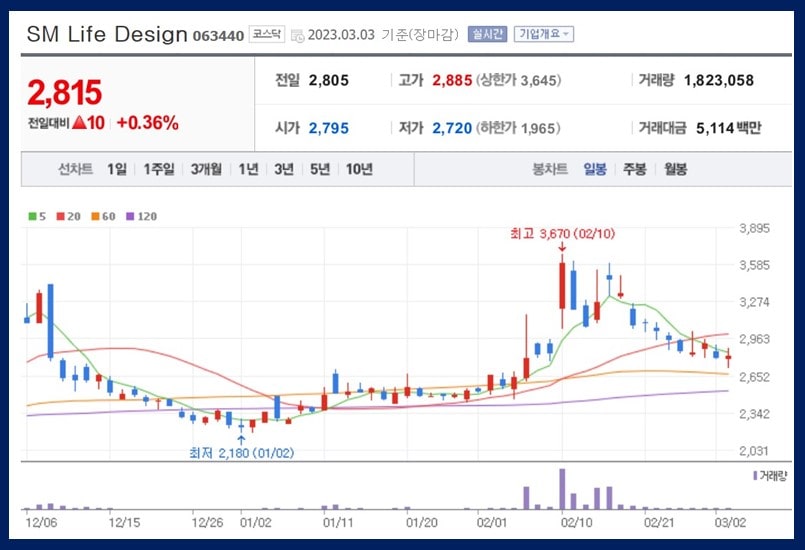Switch to 일봉 daily candle chart
805x550 pixels.
595,169
